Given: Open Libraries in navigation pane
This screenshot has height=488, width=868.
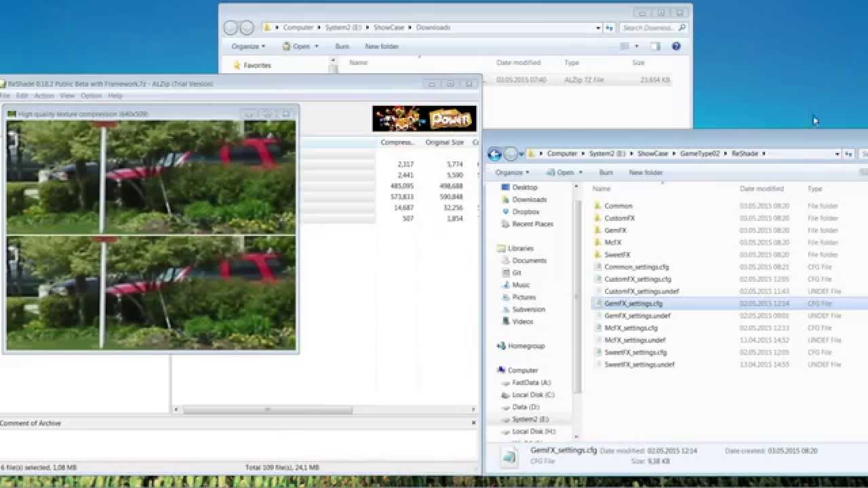Looking at the screenshot, I should pos(520,248).
